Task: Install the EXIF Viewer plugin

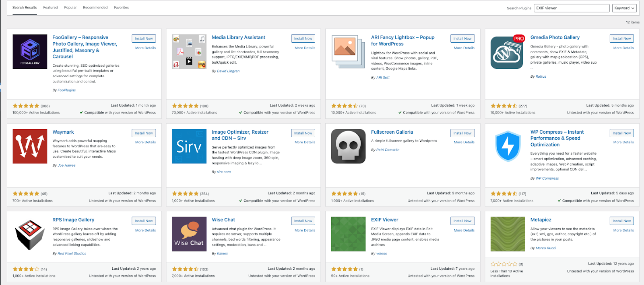Action: 462,221
